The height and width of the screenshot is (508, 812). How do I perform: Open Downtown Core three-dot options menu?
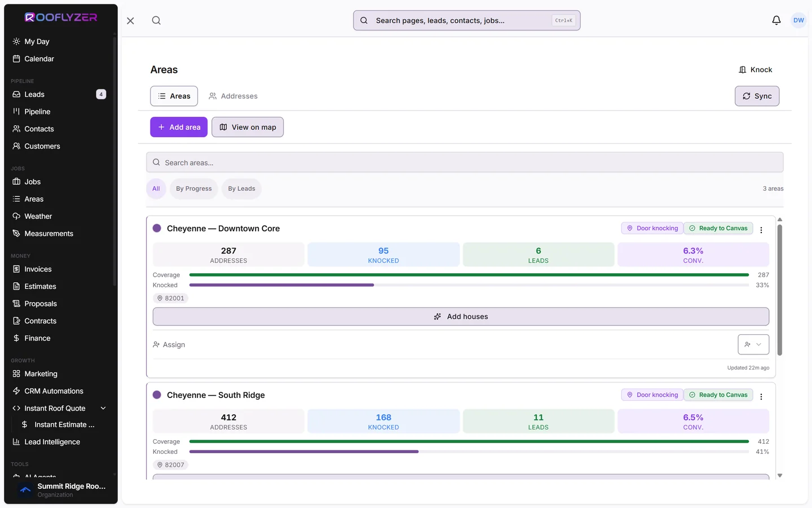pos(761,230)
